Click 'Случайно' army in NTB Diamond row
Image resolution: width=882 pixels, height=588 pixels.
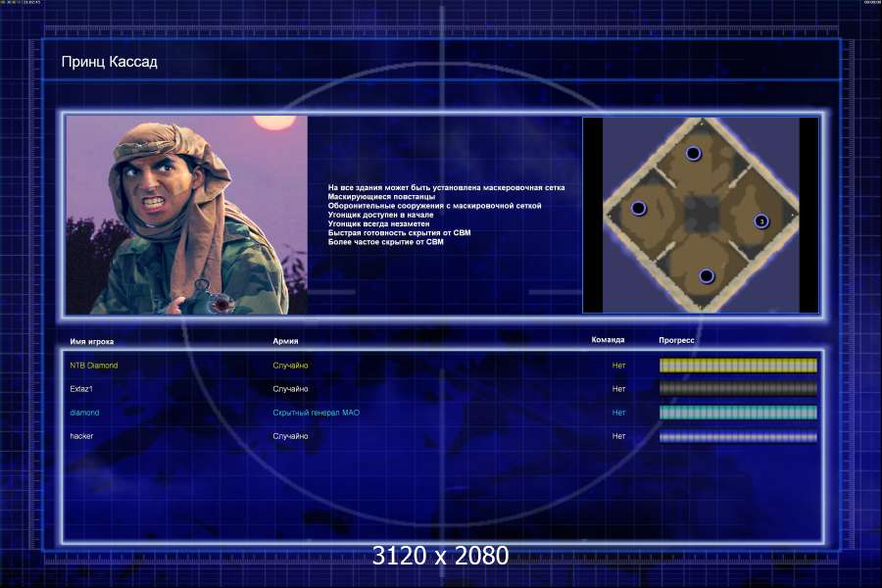pyautogui.click(x=290, y=366)
